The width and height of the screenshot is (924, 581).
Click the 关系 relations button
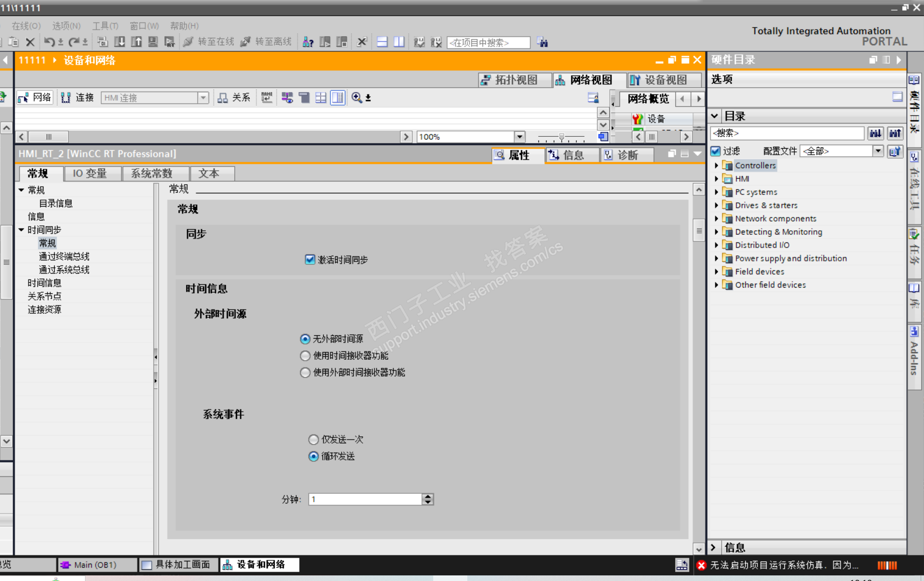234,98
